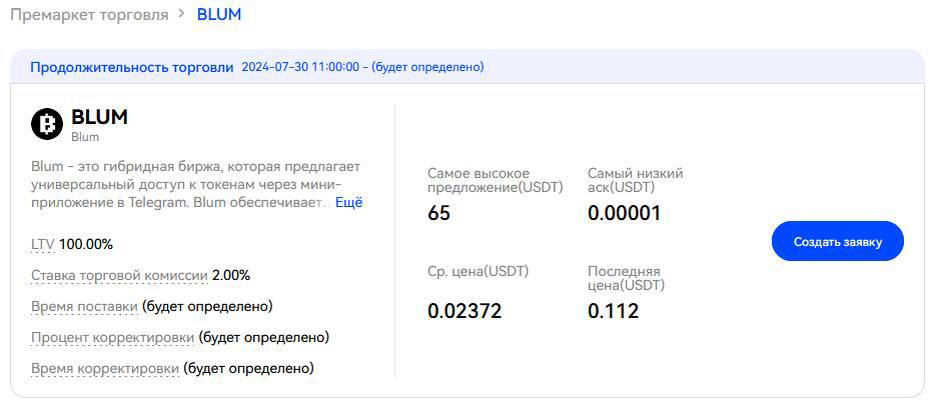Click the bold BLUM token title
This screenshot has width=938, height=415.
pos(99,117)
